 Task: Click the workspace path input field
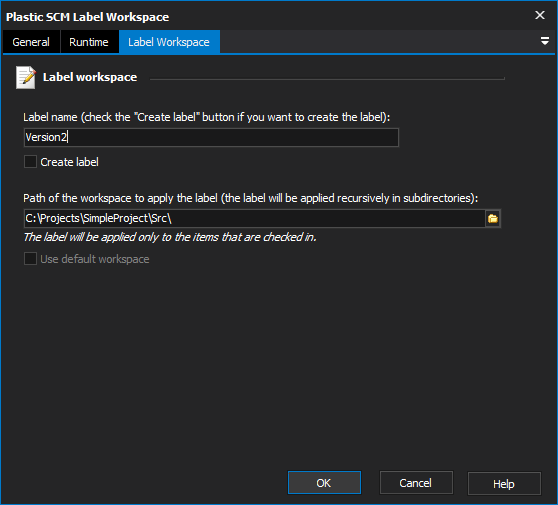click(254, 219)
